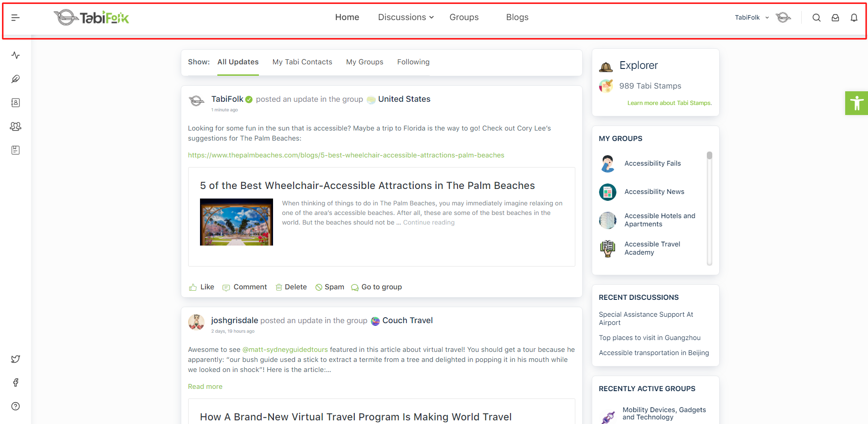Click the Explorer hat badge icon

pos(606,67)
